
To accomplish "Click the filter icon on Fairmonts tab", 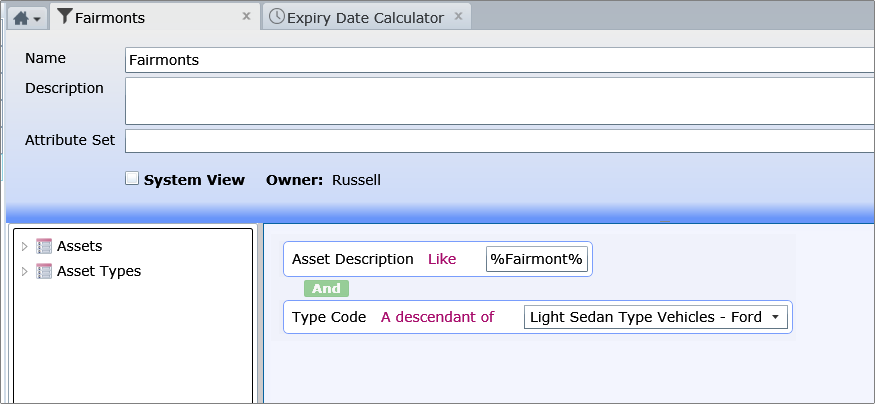I will click(x=65, y=17).
